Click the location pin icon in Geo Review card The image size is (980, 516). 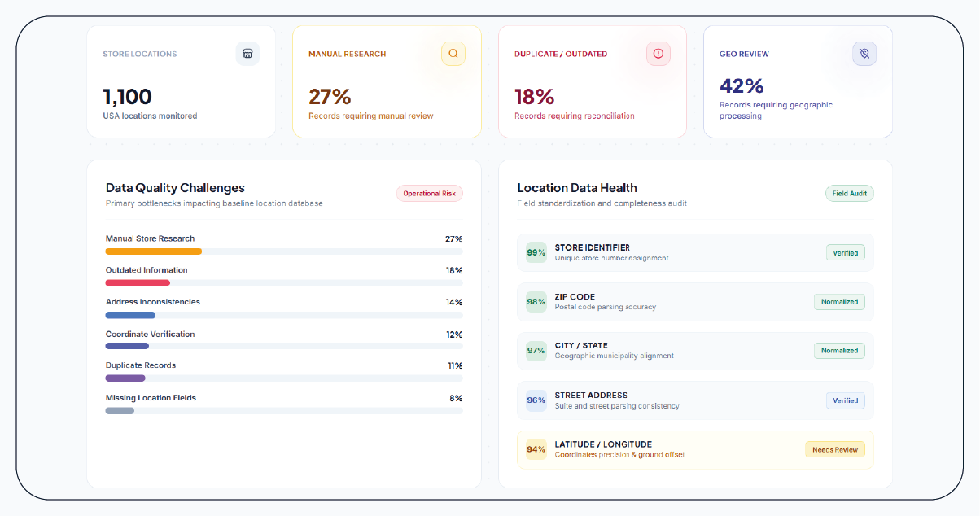(x=864, y=54)
